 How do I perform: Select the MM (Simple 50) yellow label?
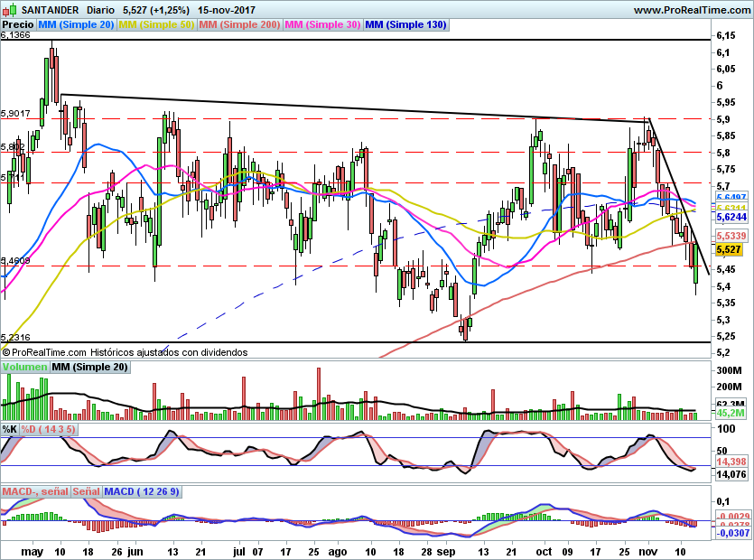[156, 24]
